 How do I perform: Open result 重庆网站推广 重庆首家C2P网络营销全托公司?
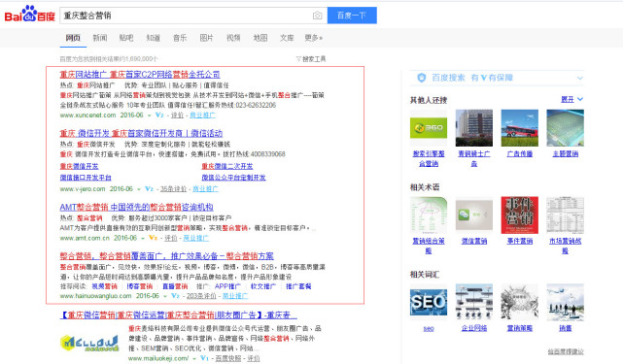[140, 74]
